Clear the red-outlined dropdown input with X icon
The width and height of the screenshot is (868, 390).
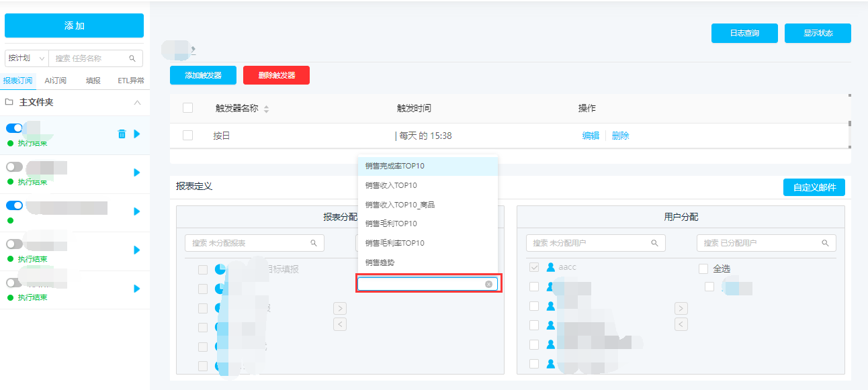[x=488, y=284]
